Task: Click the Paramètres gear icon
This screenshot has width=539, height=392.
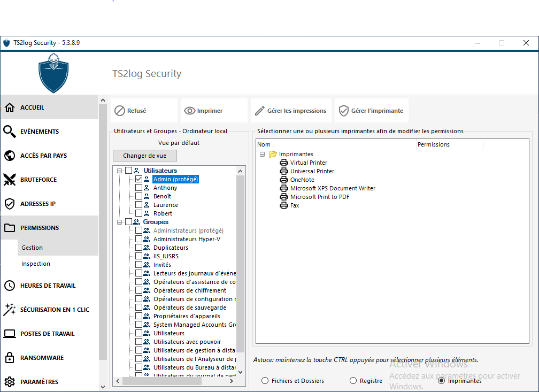Action: [x=10, y=382]
